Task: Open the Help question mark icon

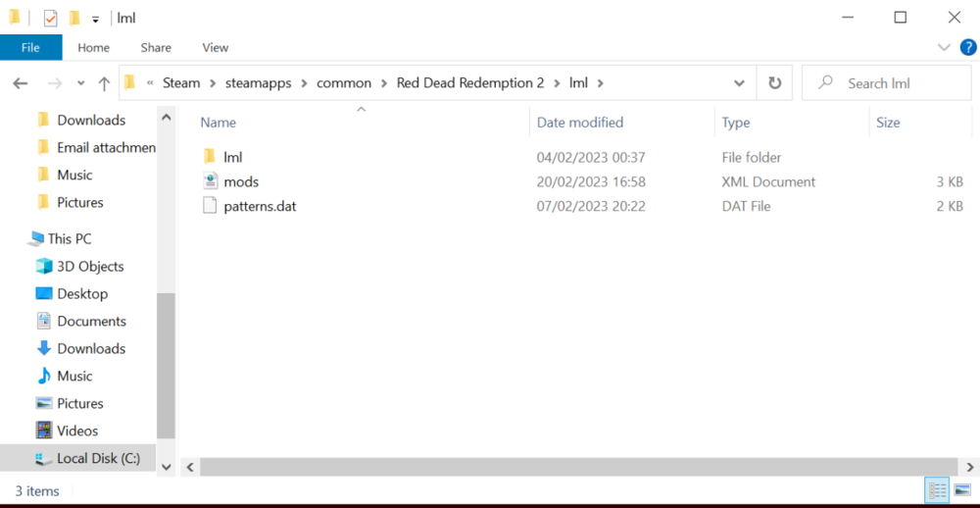Action: point(968,47)
